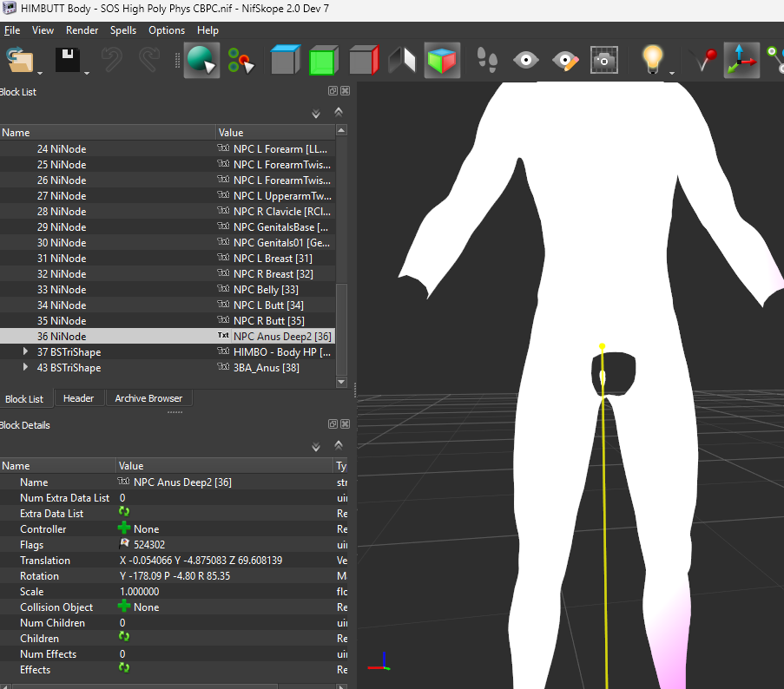784x689 pixels.
Task: Click the Flags value flag icon
Action: click(x=124, y=544)
